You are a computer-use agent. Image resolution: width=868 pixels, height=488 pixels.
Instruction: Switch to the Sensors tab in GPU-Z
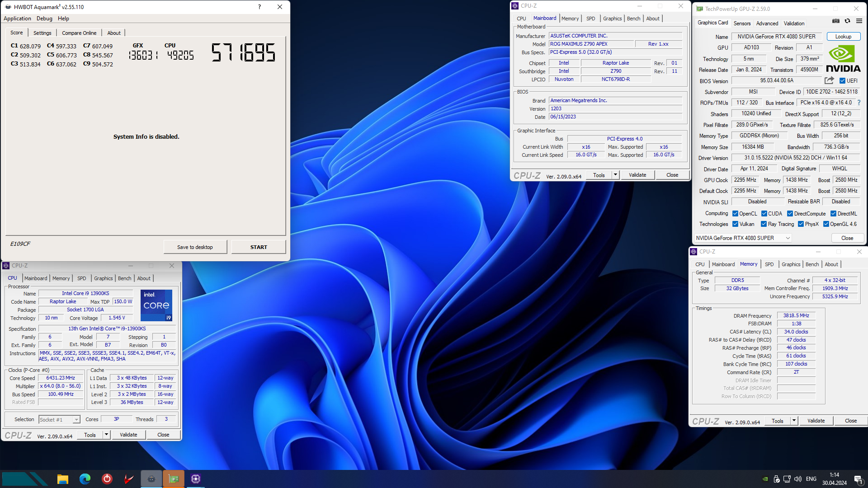tap(742, 23)
